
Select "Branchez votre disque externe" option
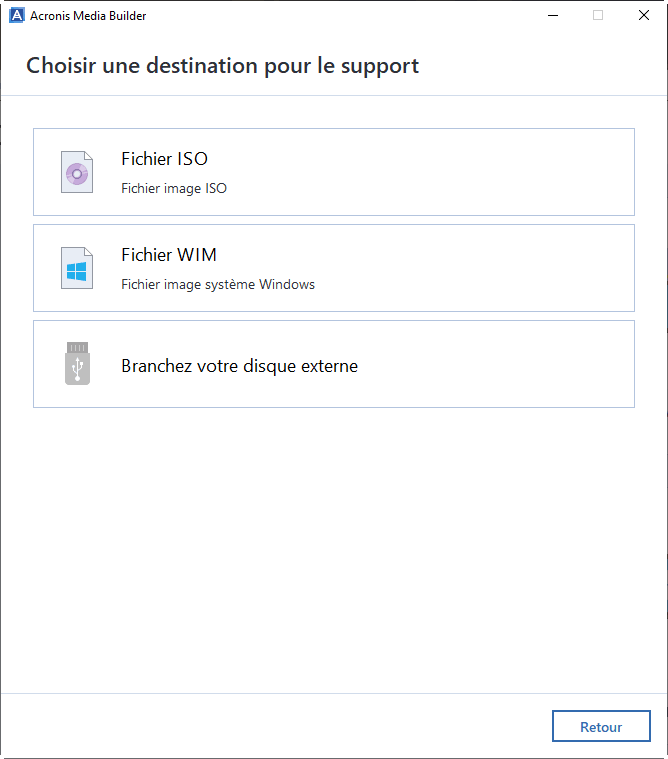tap(239, 366)
